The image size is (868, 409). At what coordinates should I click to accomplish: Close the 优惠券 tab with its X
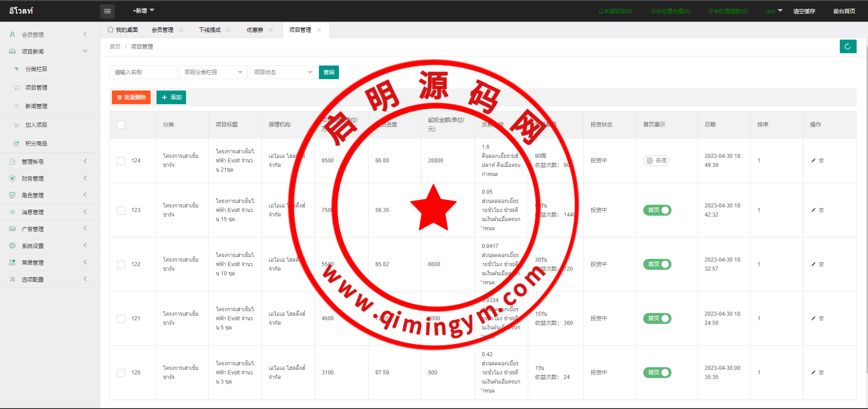tap(271, 30)
